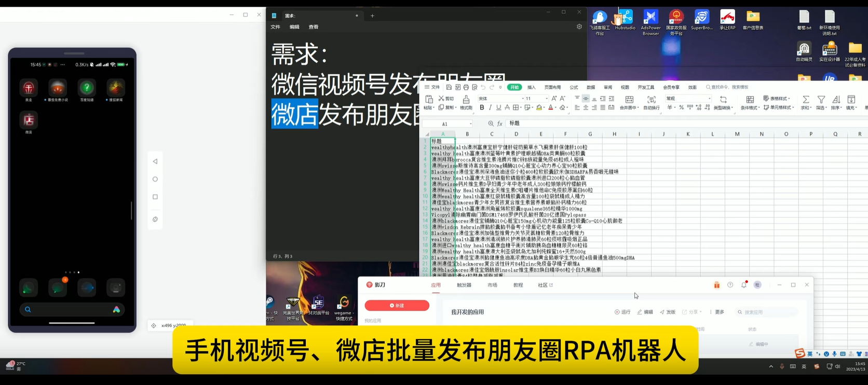The image size is (868, 385).
Task: Click Bold in the WPS spreadsheet ribbon
Action: pyautogui.click(x=482, y=107)
